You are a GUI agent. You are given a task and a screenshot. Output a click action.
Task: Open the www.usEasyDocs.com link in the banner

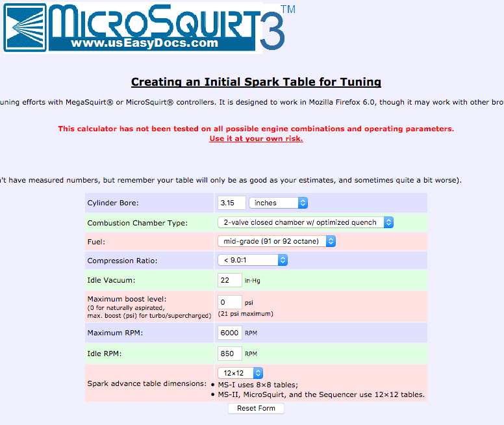pos(145,44)
